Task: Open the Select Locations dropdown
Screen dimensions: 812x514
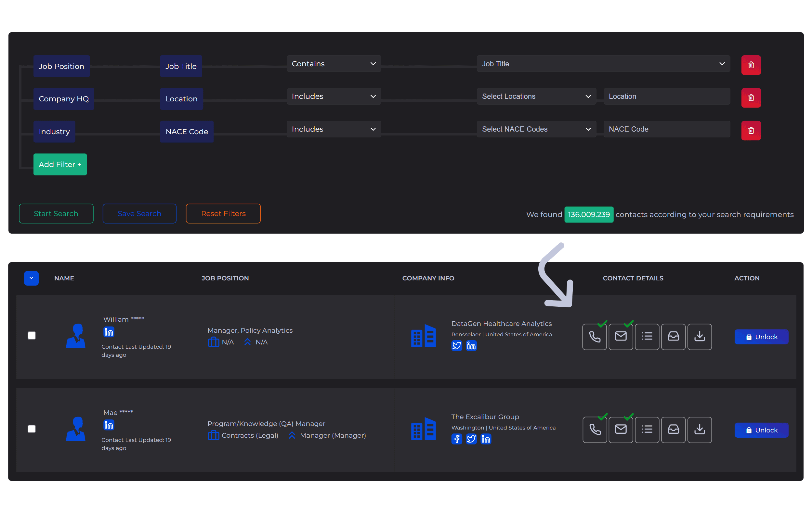Action: coord(536,96)
